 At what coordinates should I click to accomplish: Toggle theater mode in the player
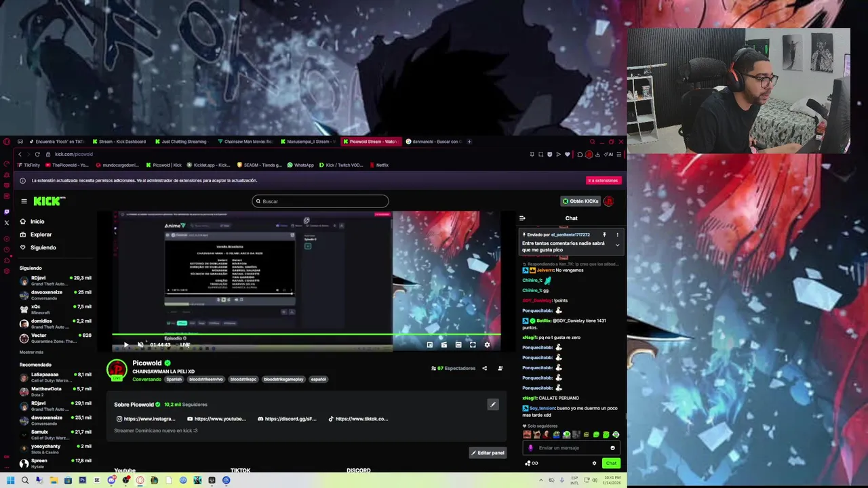(x=458, y=345)
